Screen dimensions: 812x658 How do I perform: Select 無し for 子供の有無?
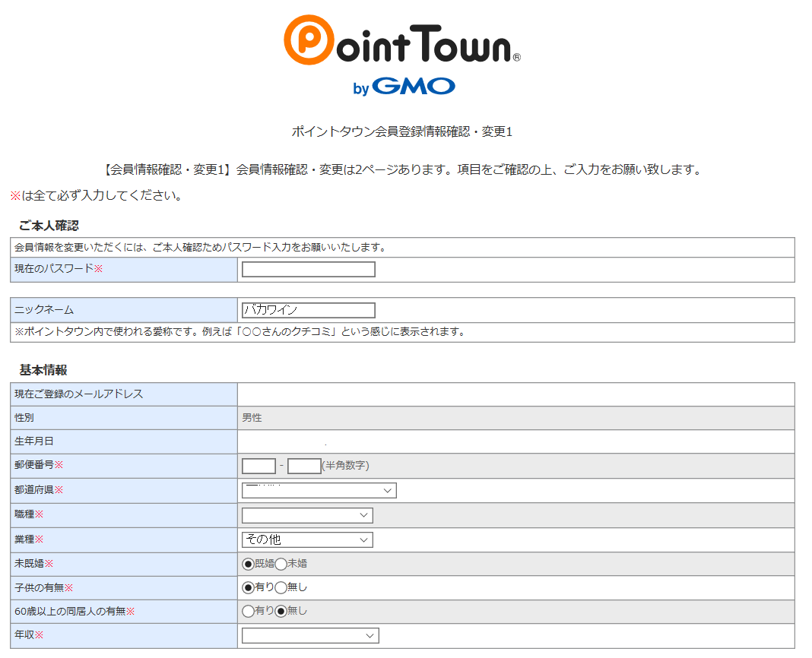281,587
